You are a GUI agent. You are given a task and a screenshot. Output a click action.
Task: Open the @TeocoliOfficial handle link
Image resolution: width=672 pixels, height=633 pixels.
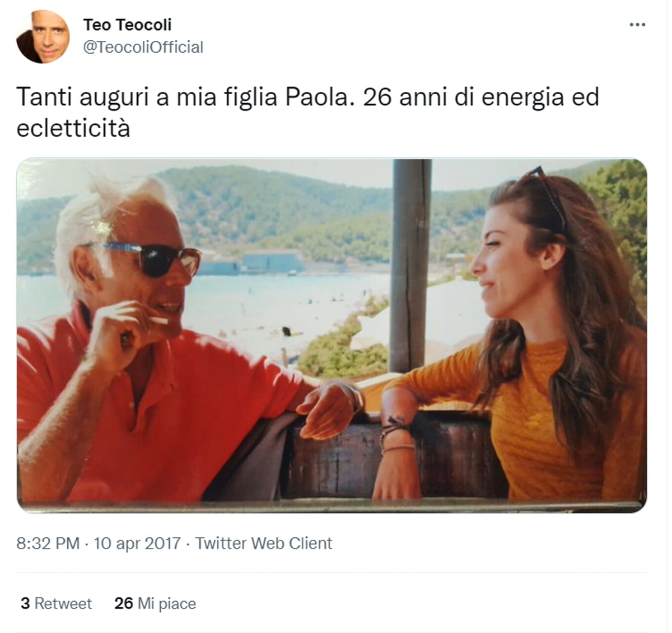tap(143, 47)
